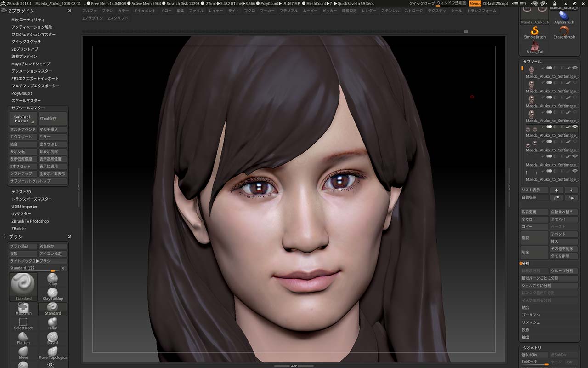
Task: Adjust the SubDiv 6 slider
Action: [535, 362]
